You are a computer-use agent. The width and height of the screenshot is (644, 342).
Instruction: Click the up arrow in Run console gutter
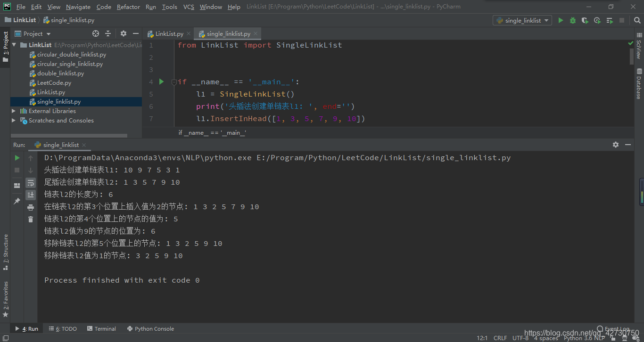click(31, 158)
